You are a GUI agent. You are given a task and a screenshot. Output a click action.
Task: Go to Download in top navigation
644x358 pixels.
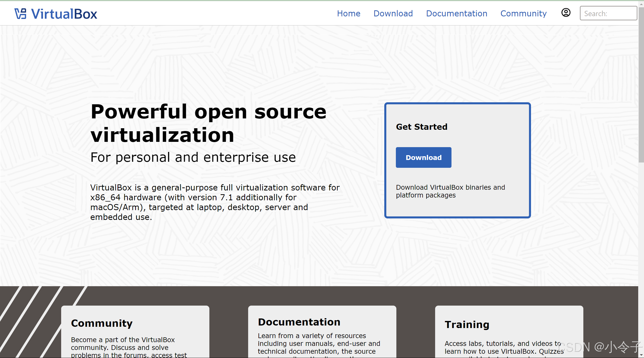(393, 13)
